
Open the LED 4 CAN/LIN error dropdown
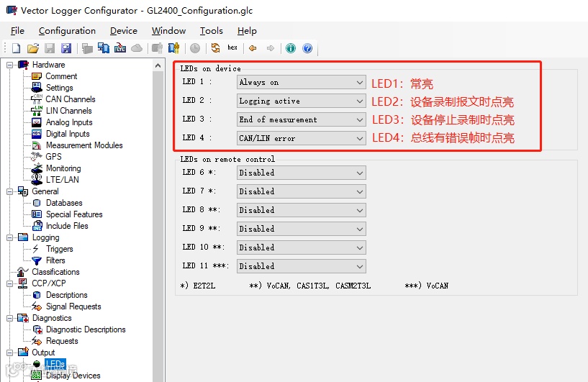coord(301,138)
